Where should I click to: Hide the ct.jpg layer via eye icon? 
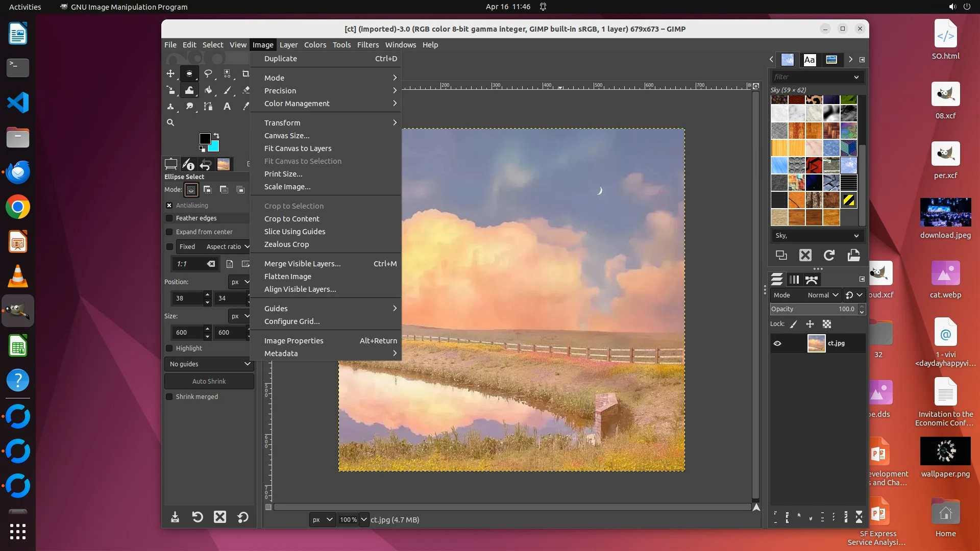pyautogui.click(x=777, y=343)
